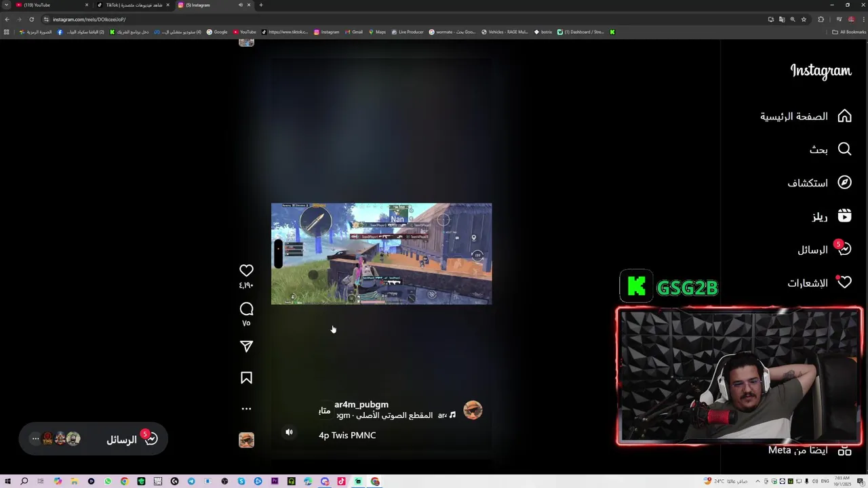The width and height of the screenshot is (868, 488).
Task: Open Notifications الإشعارات in sidebar
Action: [x=820, y=283]
